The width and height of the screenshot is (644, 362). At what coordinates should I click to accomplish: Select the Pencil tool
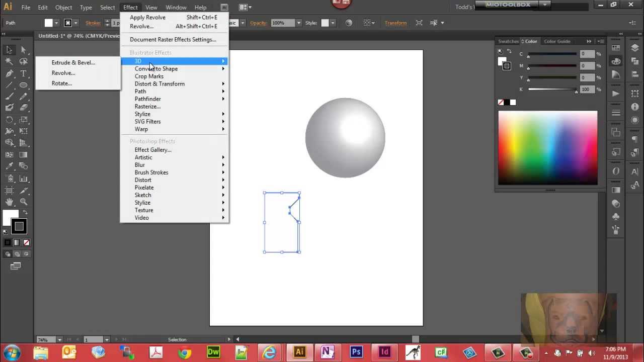coord(24,97)
